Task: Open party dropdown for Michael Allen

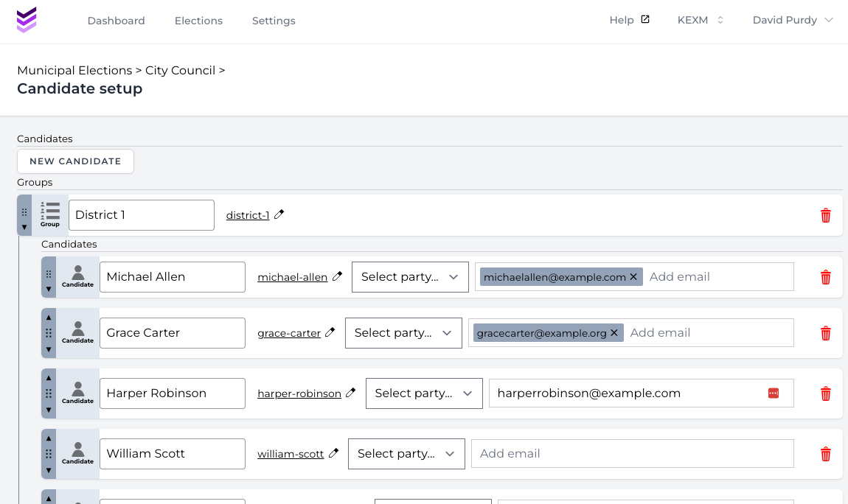Action: tap(410, 277)
